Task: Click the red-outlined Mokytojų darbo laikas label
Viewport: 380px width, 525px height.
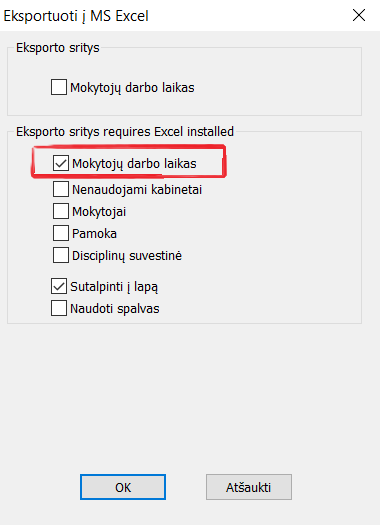Action: pyautogui.click(x=134, y=164)
